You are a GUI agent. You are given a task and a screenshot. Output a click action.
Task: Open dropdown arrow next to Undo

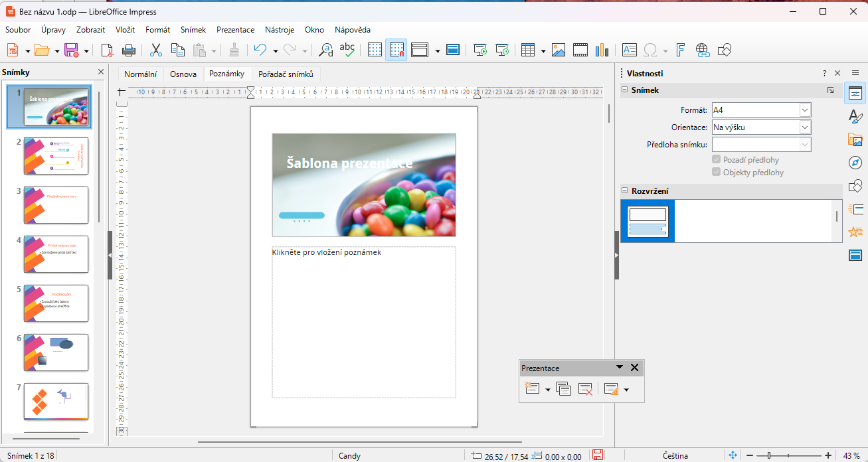275,50
